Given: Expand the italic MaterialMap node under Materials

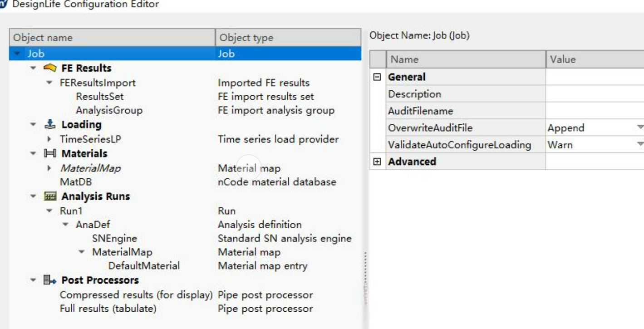Looking at the screenshot, I should click(x=49, y=168).
